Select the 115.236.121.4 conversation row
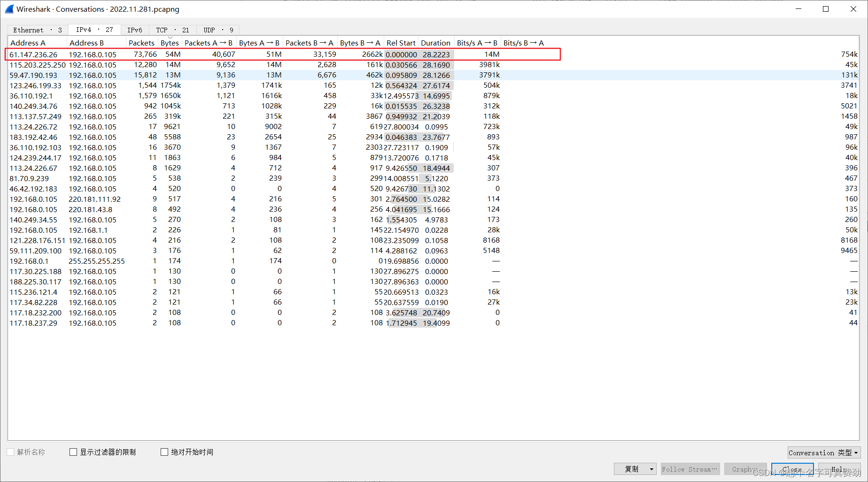This screenshot has width=868, height=482. point(434,292)
